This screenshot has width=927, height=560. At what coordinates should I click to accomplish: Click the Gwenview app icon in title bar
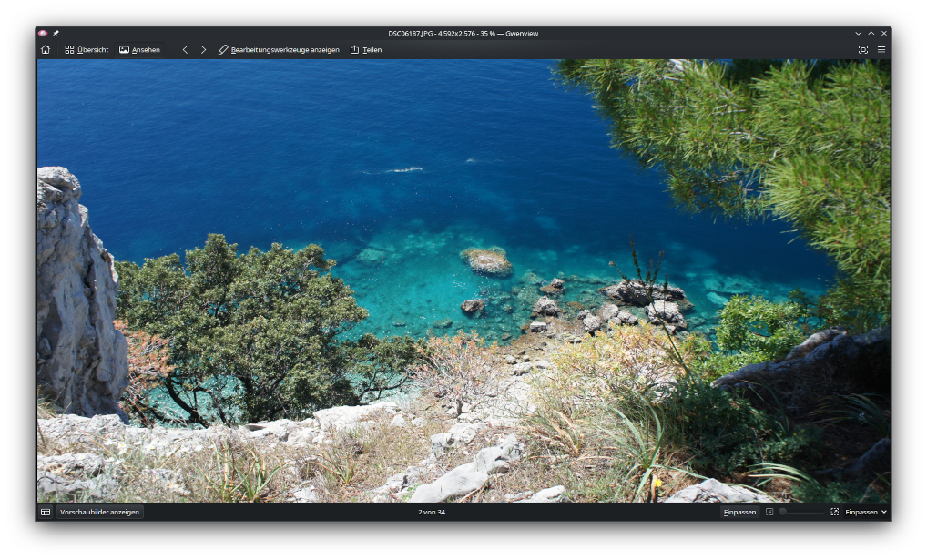(x=43, y=33)
